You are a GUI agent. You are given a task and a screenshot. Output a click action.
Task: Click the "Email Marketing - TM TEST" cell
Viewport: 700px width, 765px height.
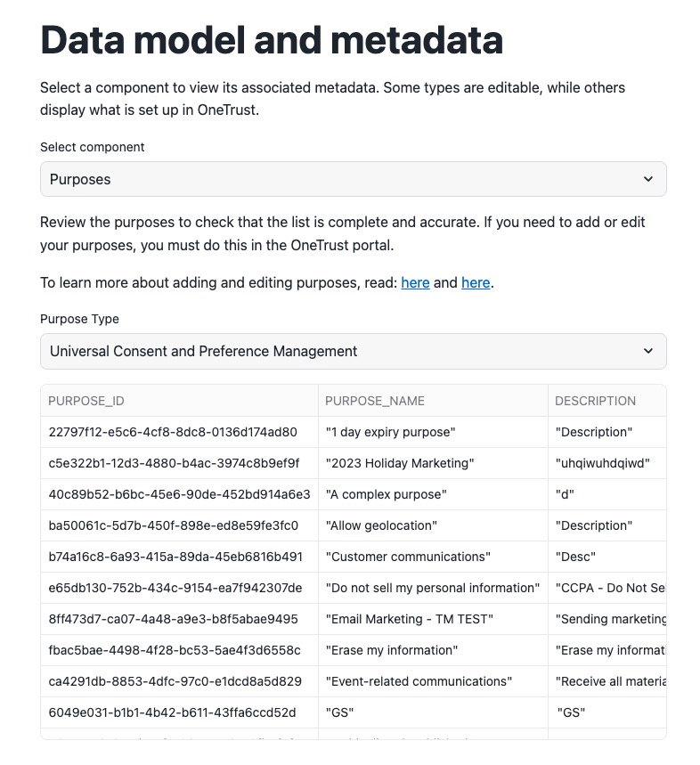click(x=410, y=619)
